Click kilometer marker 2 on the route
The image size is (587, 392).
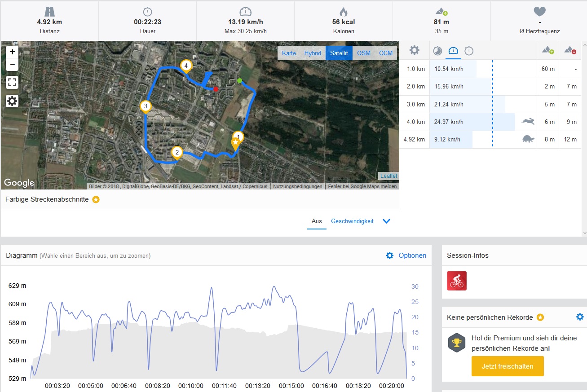(177, 153)
